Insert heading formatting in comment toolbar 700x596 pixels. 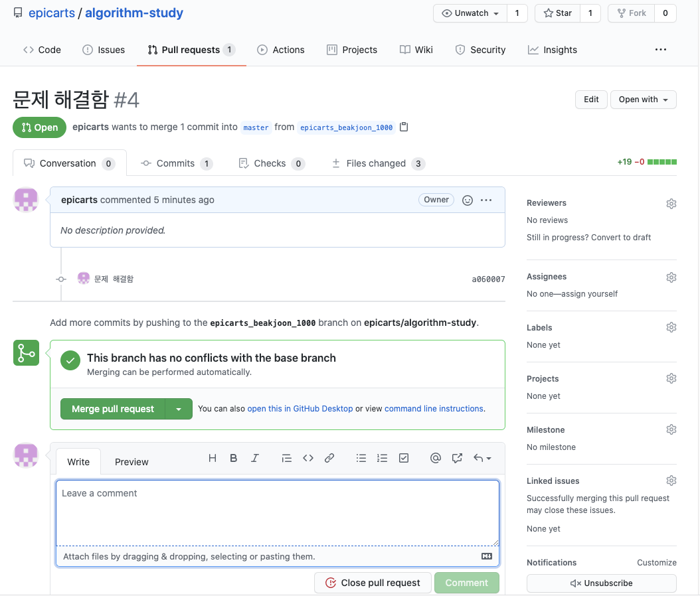click(x=213, y=458)
